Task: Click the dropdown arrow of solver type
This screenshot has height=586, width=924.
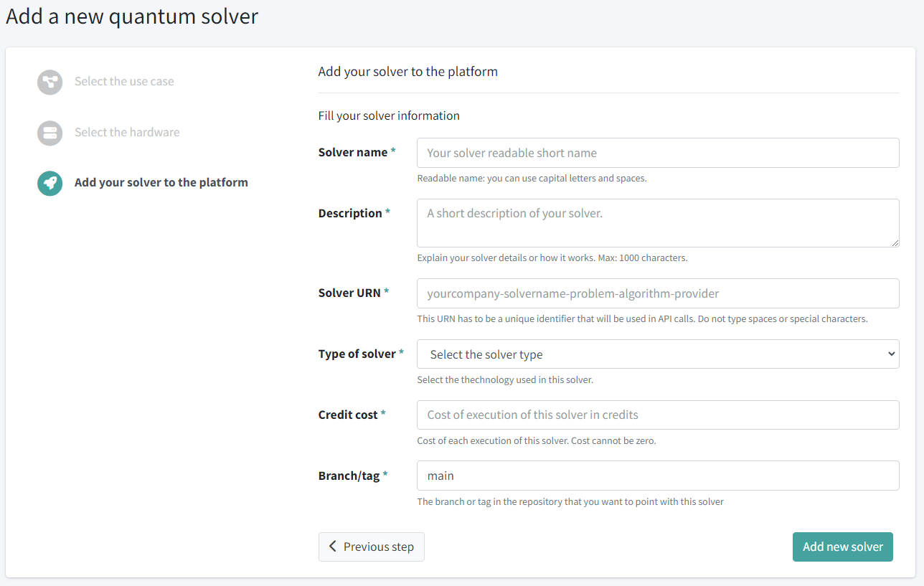Action: point(891,354)
